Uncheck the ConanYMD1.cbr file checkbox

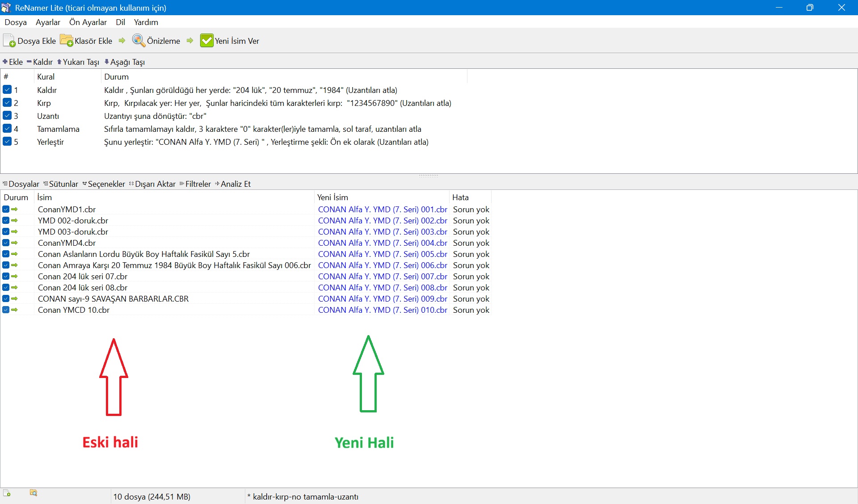coord(6,209)
